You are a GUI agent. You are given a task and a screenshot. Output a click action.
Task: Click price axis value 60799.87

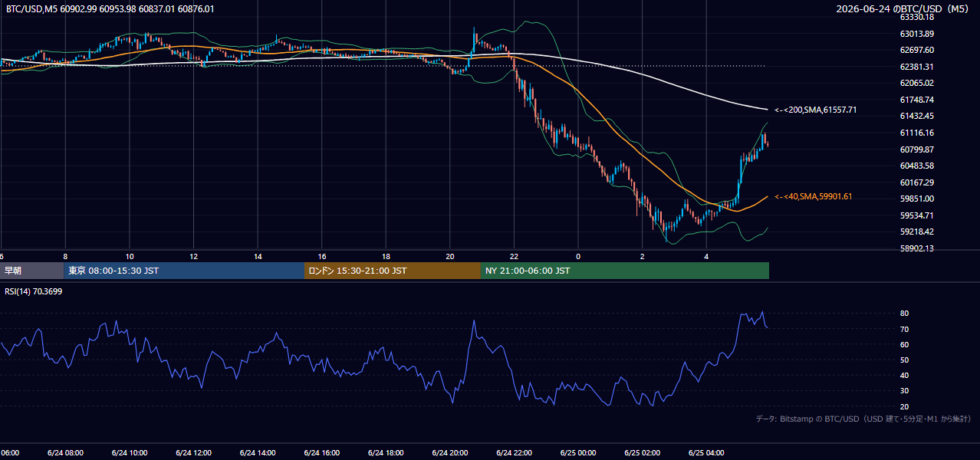(916, 149)
